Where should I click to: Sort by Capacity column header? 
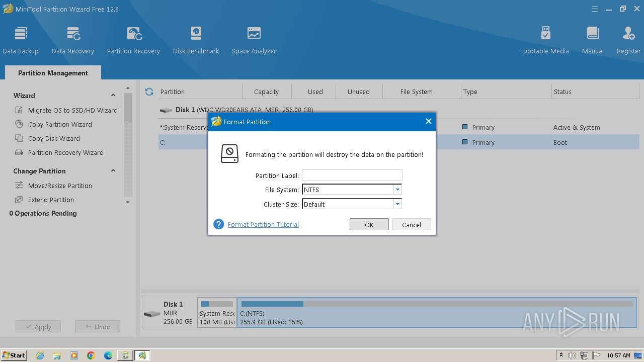coord(266,92)
